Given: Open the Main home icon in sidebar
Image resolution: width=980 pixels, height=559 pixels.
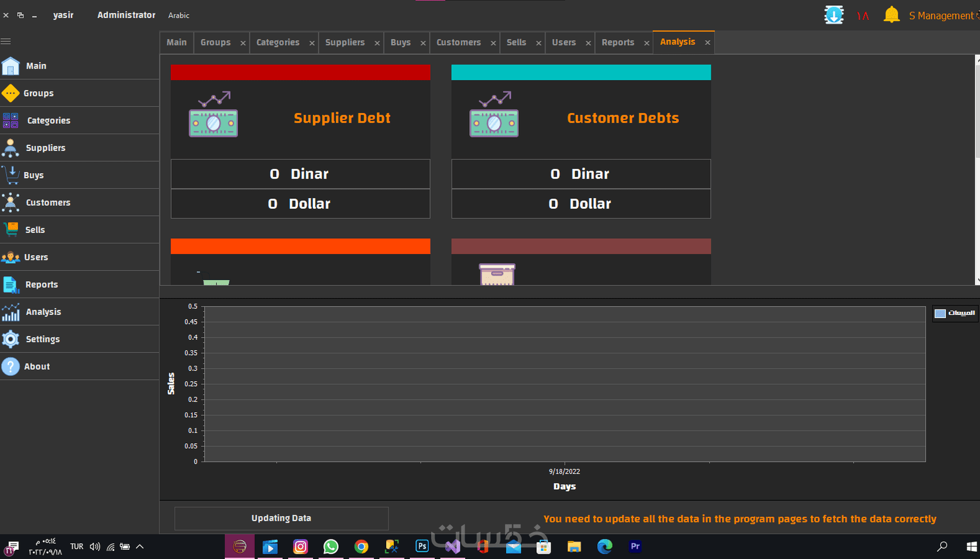Looking at the screenshot, I should click(10, 66).
